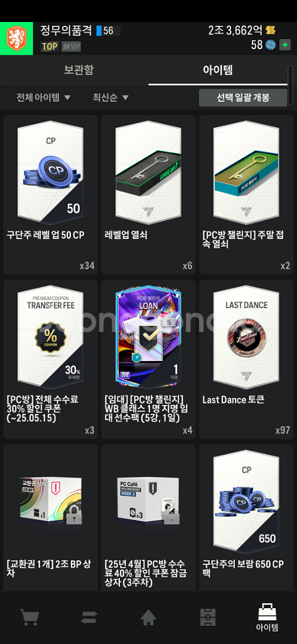Tap the gold BP coin icon
This screenshot has width=297, height=644.
(271, 30)
